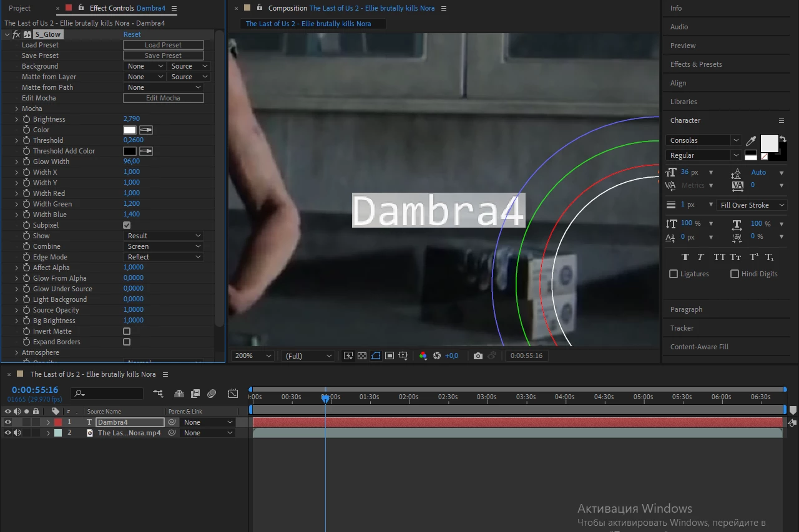Set black and white default colors
The image size is (799, 532).
pyautogui.click(x=751, y=155)
